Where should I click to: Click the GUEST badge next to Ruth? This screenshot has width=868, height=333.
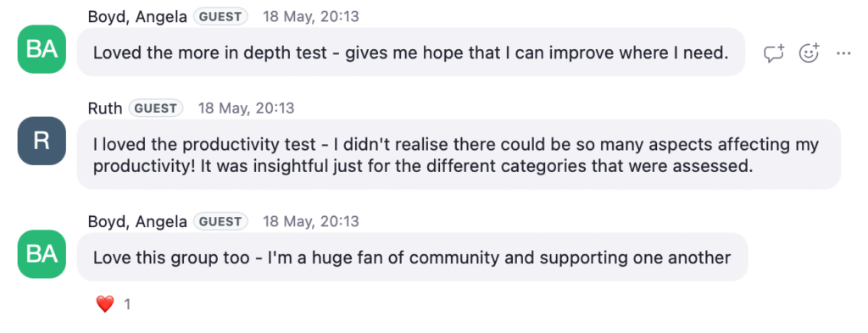point(156,108)
